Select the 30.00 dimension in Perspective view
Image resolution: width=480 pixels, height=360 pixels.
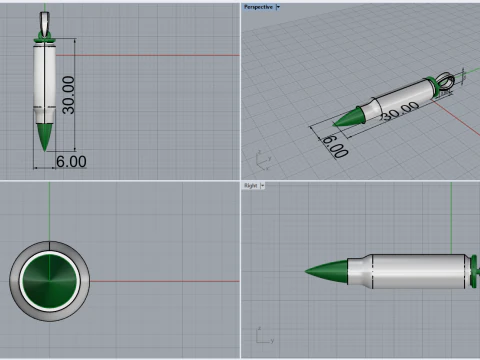(400, 111)
